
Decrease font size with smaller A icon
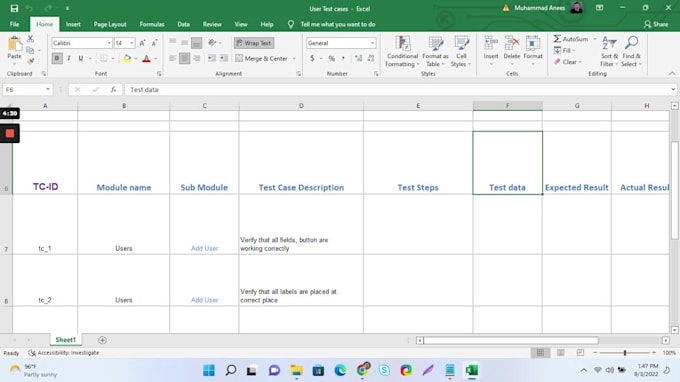pyautogui.click(x=154, y=43)
